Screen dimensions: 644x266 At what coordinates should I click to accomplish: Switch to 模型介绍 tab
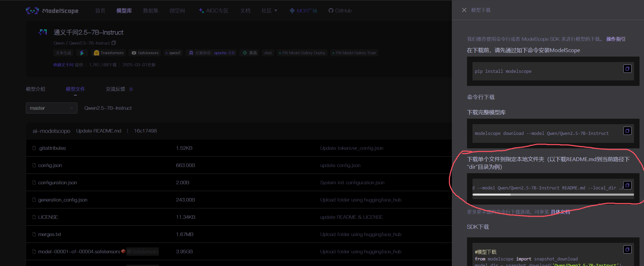coord(35,89)
